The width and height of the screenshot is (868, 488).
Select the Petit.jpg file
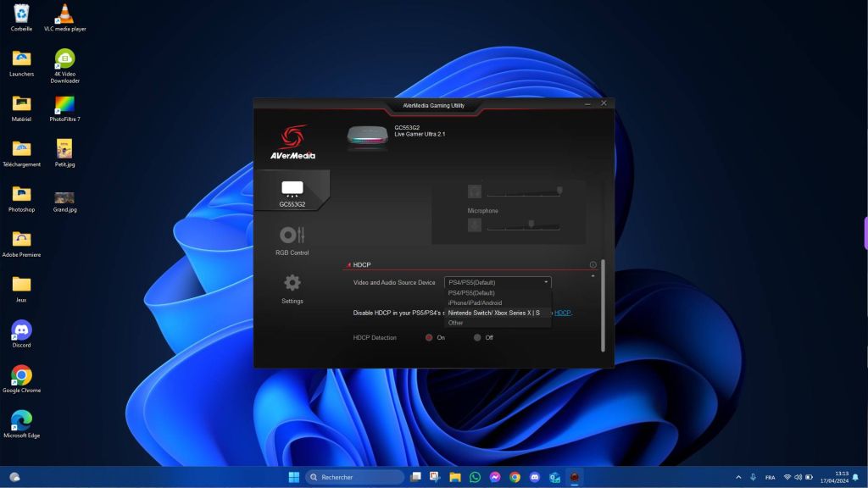[64, 153]
